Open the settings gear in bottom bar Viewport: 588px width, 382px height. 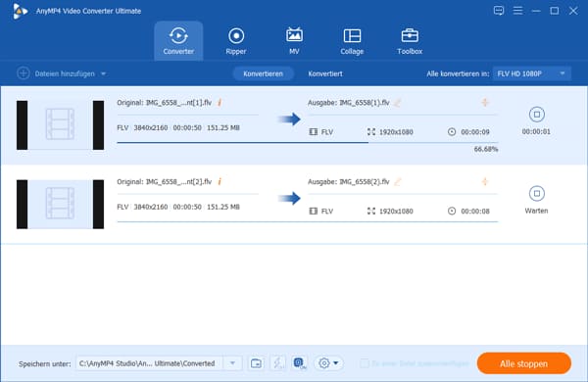pyautogui.click(x=324, y=363)
